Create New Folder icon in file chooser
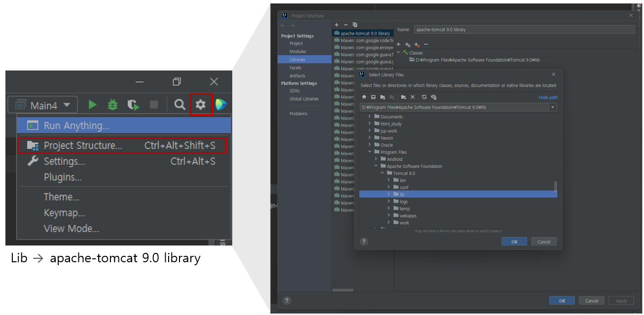The height and width of the screenshot is (315, 644). [404, 97]
